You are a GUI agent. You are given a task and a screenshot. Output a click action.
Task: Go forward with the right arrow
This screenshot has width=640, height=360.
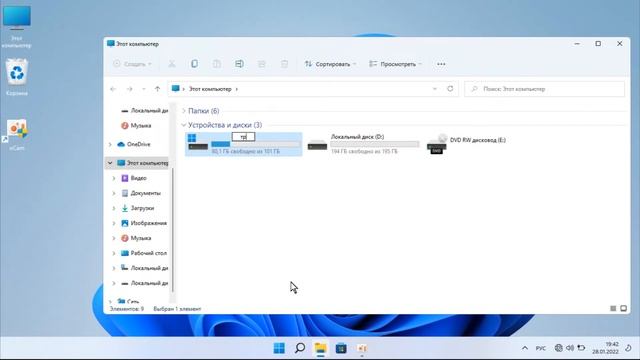[x=129, y=89]
